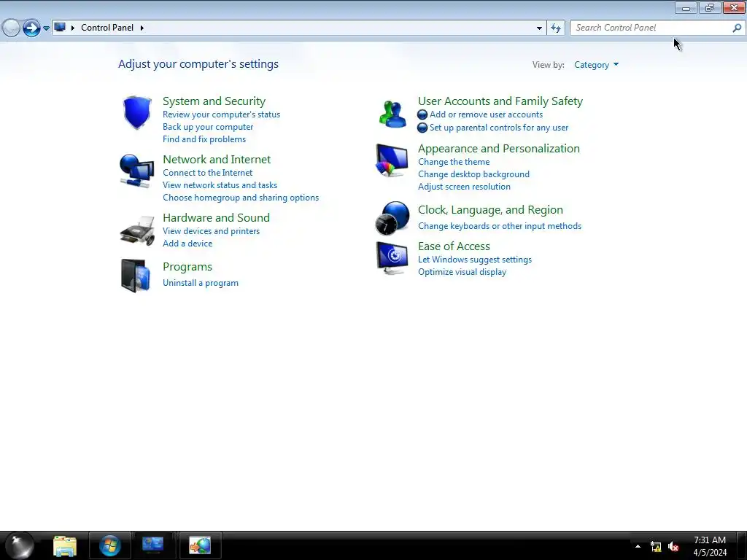The image size is (747, 560).
Task: Click the shield icon beside parental controls
Action: pyautogui.click(x=422, y=128)
